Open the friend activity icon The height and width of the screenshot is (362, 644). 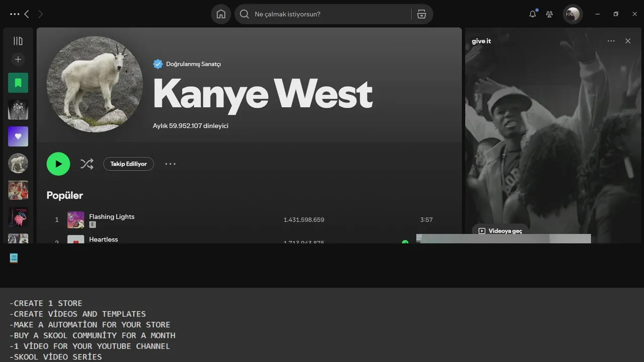point(549,14)
